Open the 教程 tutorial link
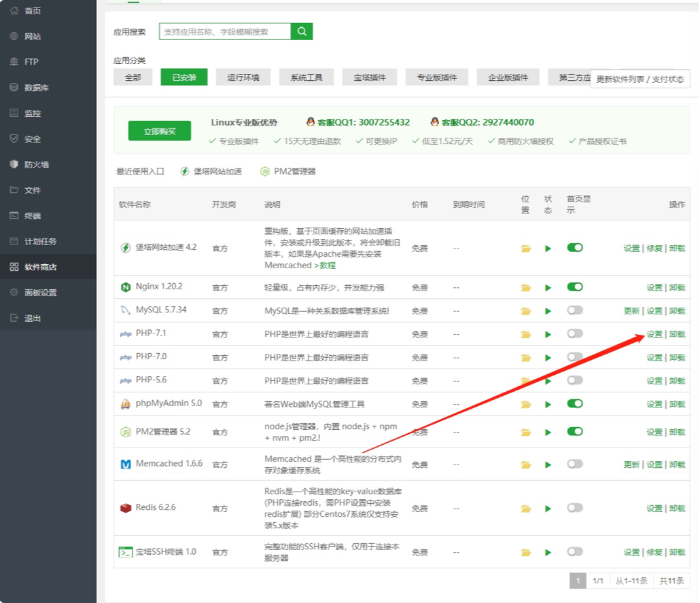 tap(328, 266)
